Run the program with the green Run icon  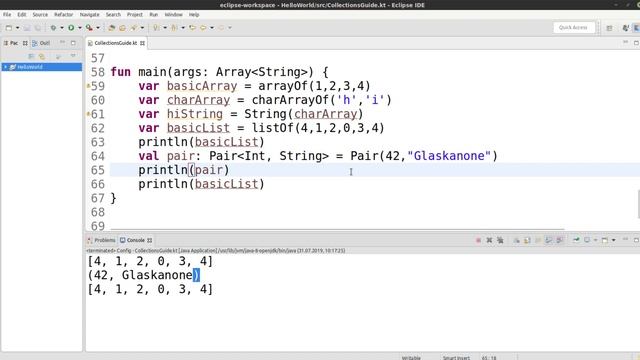click(71, 28)
